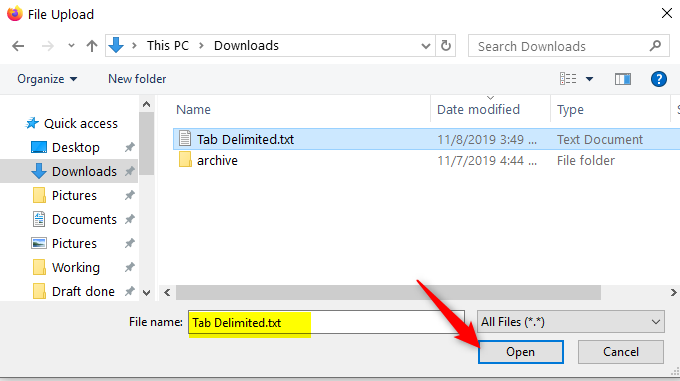
Task: Open help with the question mark icon
Action: coord(658,79)
